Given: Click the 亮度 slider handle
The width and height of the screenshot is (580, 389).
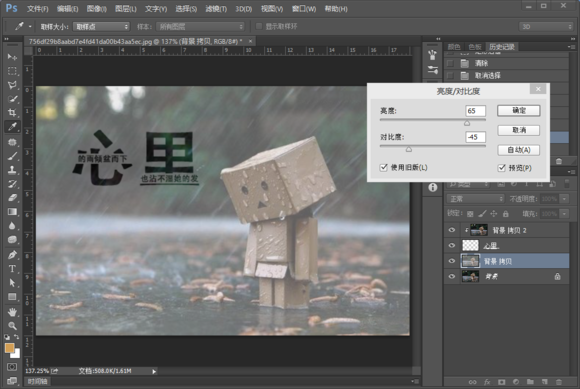Looking at the screenshot, I should [x=467, y=123].
